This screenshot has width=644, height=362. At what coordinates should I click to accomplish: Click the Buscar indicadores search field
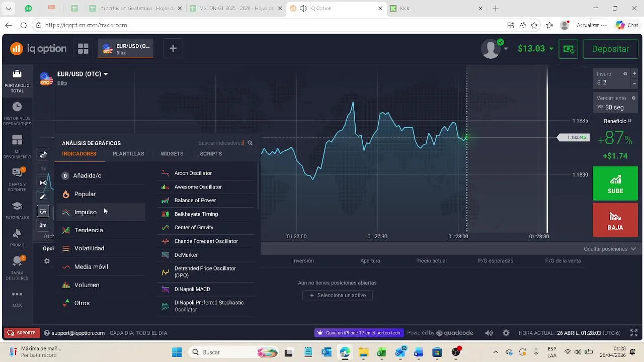click(220, 143)
